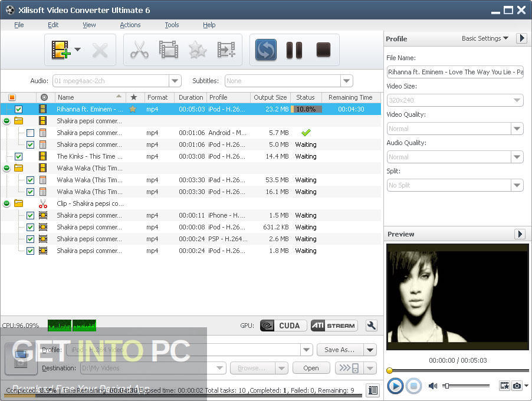Select the Effects star icon
The width and height of the screenshot is (532, 401).
pyautogui.click(x=197, y=50)
